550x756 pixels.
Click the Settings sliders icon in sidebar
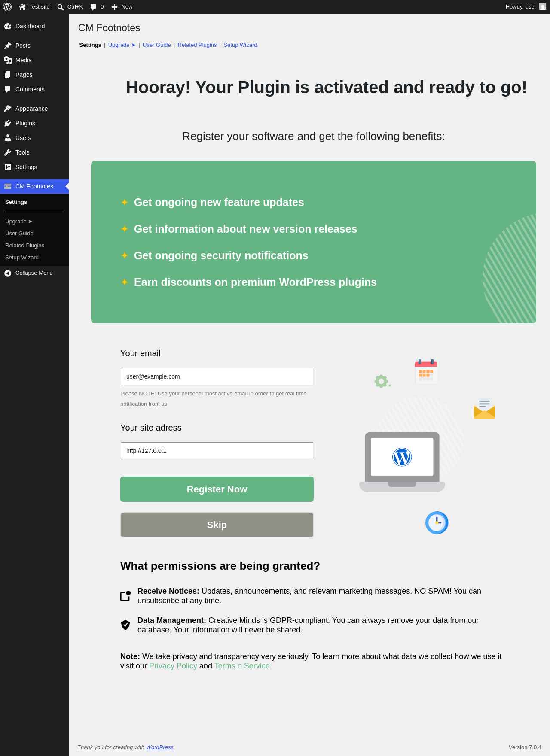pos(8,167)
